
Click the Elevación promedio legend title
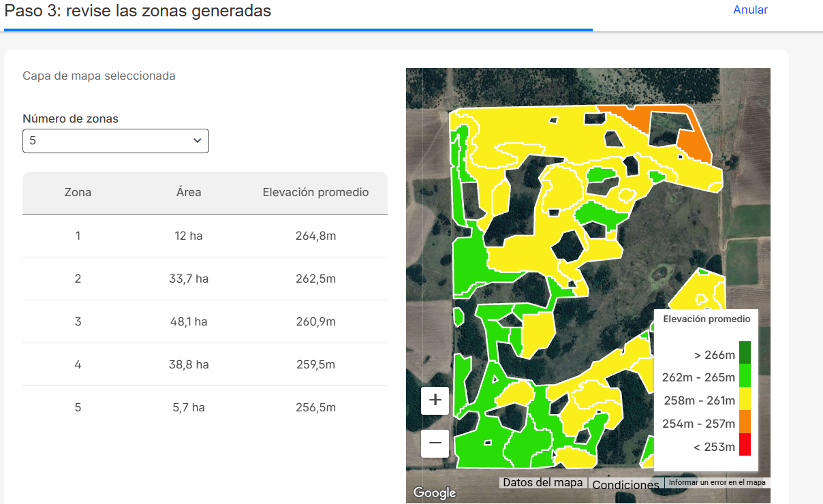point(706,319)
